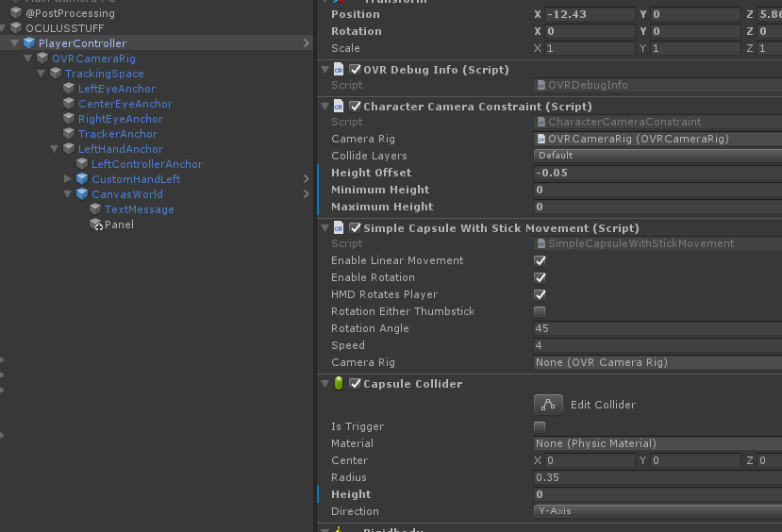Click the OVR Debug Info script icon

click(339, 69)
